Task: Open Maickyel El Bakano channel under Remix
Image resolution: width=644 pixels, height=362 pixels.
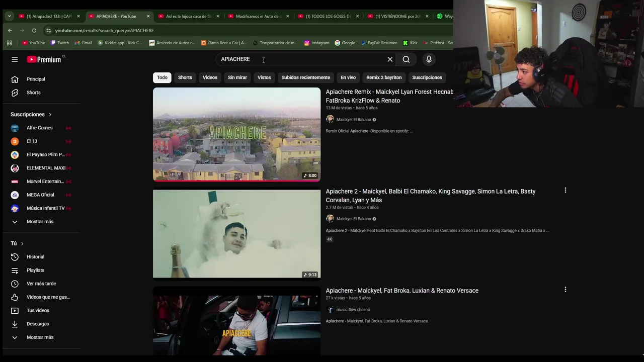Action: tap(354, 120)
